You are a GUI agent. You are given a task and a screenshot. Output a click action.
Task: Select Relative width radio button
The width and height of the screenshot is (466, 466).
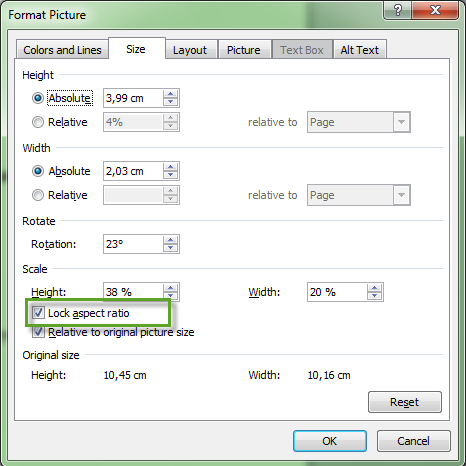tap(38, 195)
